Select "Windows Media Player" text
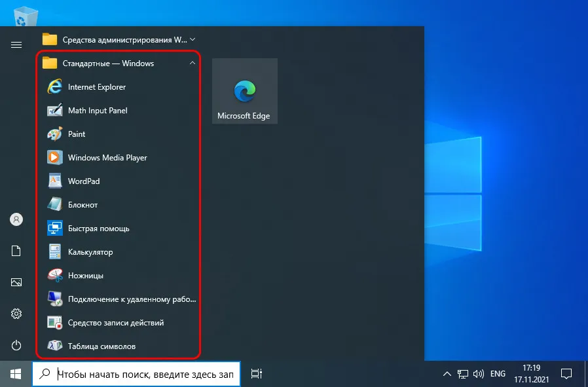Screen dimensions: 588x387 click(x=107, y=158)
